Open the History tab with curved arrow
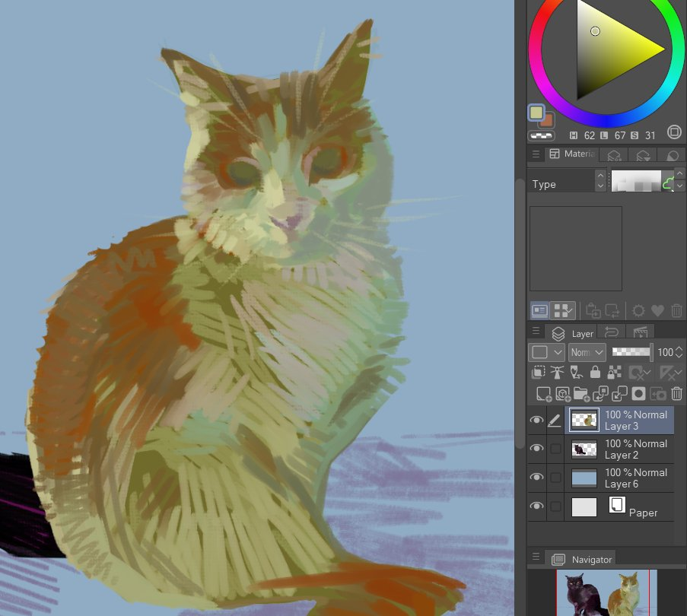The image size is (687, 616). click(x=611, y=332)
